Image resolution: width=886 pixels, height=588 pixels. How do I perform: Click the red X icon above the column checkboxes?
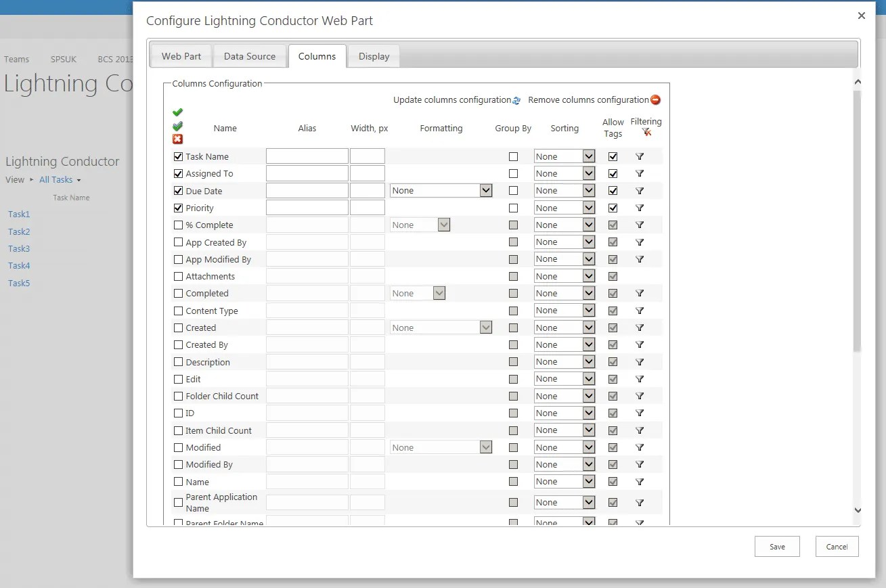point(177,139)
